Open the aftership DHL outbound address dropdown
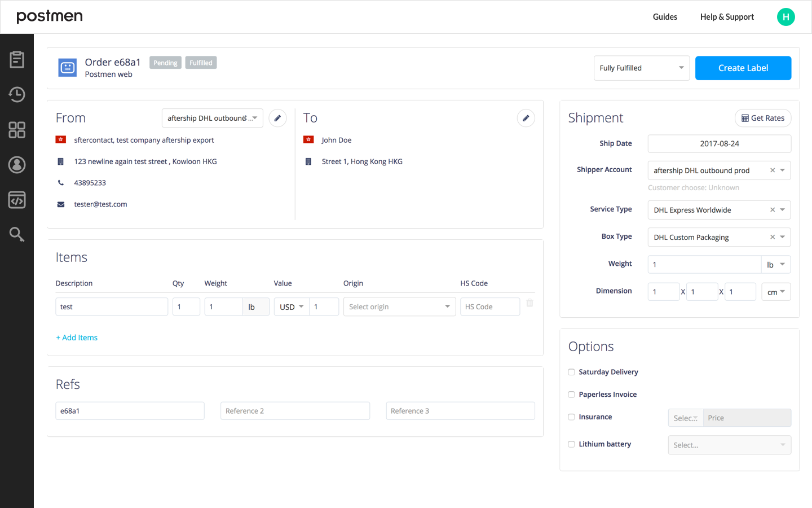812x508 pixels. [213, 118]
